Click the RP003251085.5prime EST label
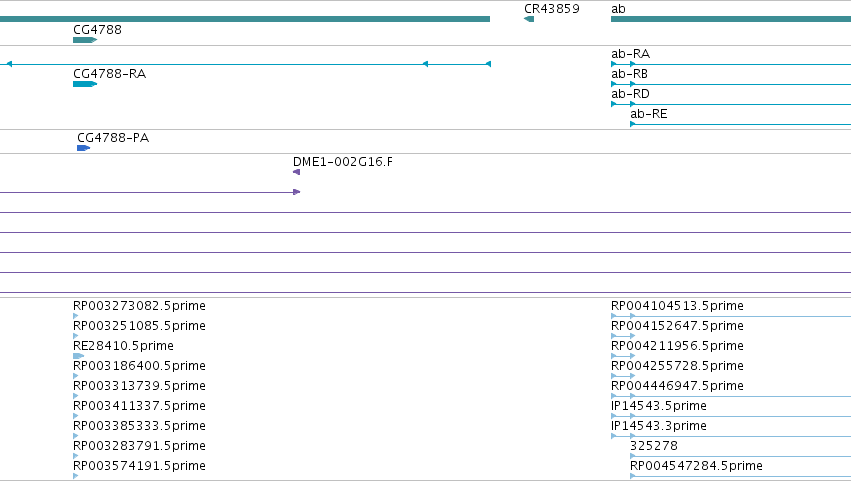The image size is (851, 481). (139, 325)
